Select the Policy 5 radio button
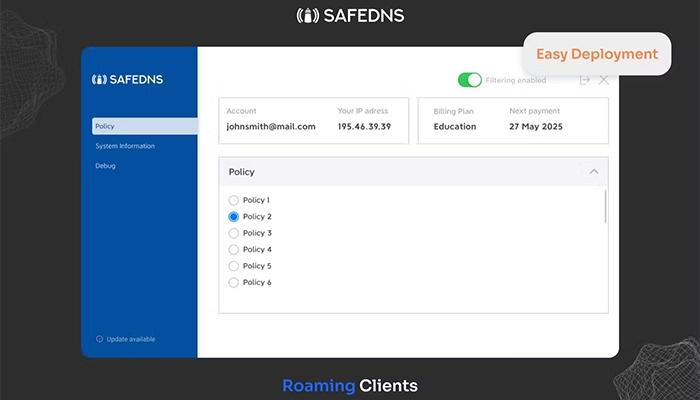 pyautogui.click(x=233, y=266)
